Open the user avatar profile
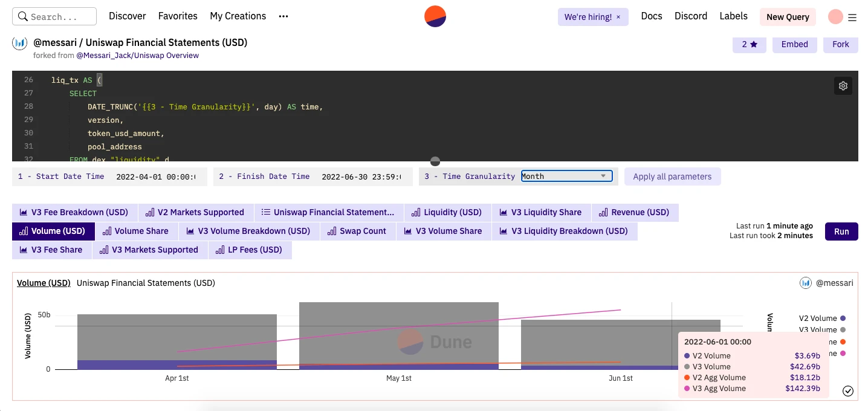This screenshot has width=868, height=411. click(x=835, y=17)
